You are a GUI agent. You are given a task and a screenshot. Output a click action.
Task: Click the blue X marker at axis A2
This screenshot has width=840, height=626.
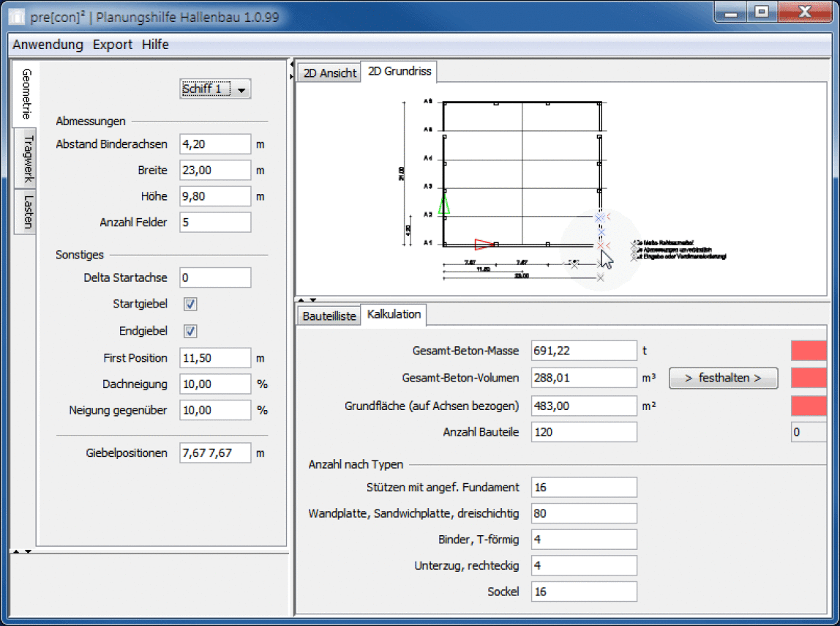click(599, 217)
